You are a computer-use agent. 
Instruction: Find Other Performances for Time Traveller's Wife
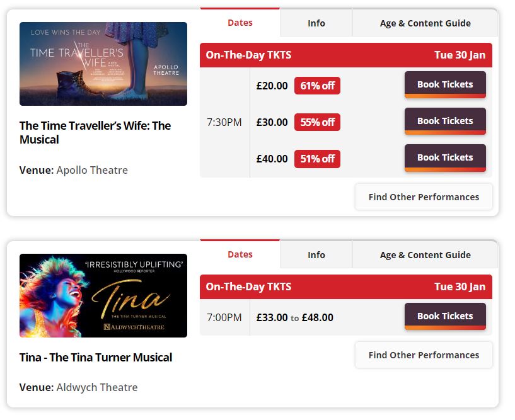(424, 196)
